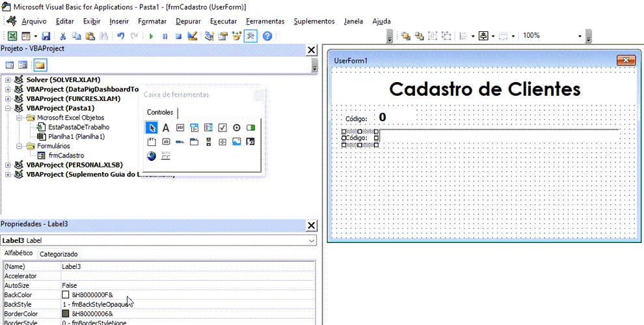
Task: Select the ScrollBar control in toolbox
Action: tap(208, 142)
